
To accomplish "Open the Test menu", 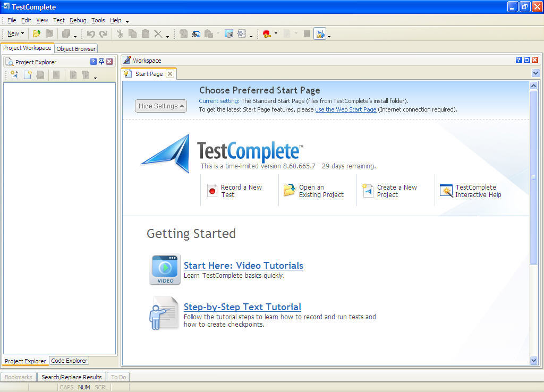I will coord(58,21).
